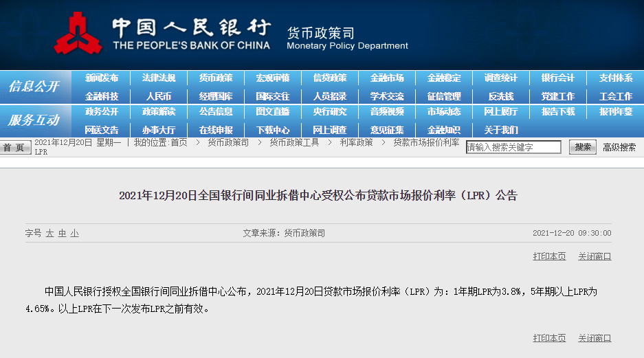Click the article timestamp 2021-12-20 09:30:00

(572, 233)
